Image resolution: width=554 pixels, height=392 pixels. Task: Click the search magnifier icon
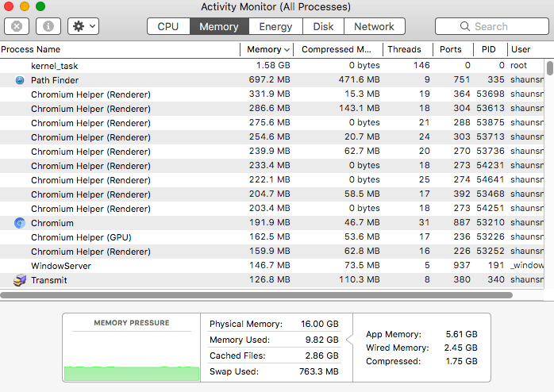(465, 26)
